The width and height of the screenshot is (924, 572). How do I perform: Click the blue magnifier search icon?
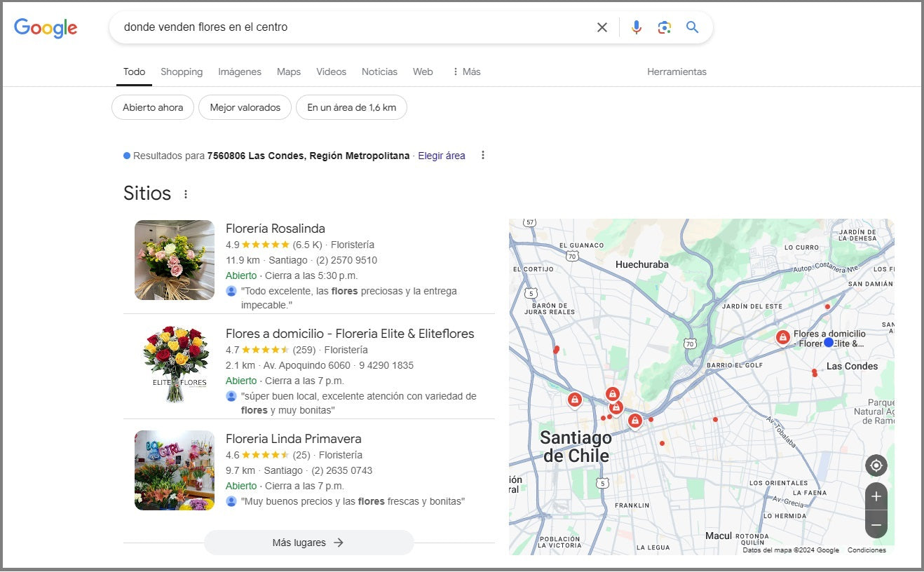click(693, 27)
